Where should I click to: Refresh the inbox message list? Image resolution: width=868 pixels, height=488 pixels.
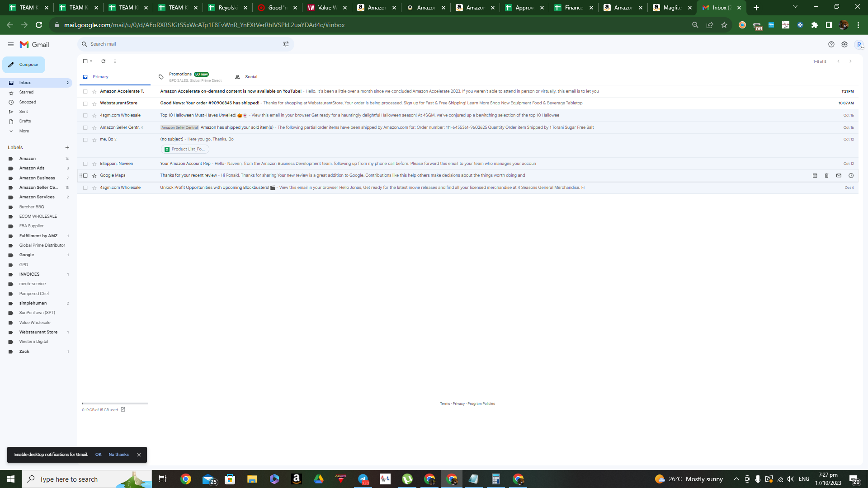104,61
